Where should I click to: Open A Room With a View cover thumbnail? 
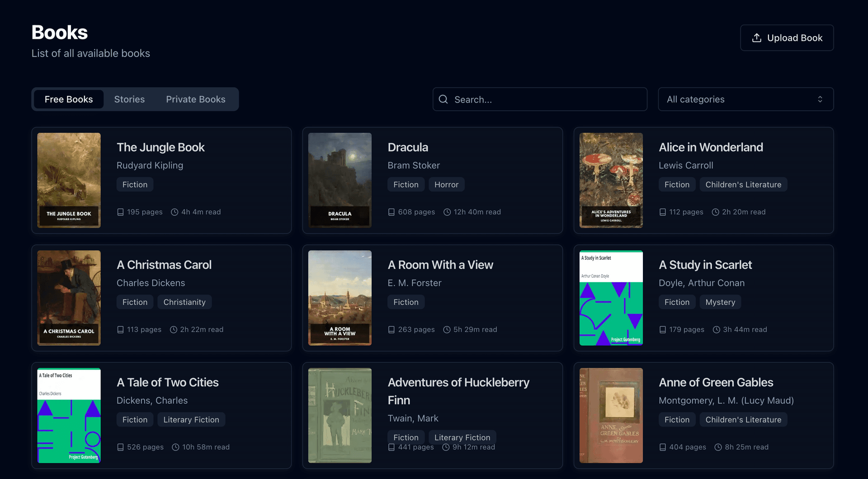pyautogui.click(x=340, y=298)
